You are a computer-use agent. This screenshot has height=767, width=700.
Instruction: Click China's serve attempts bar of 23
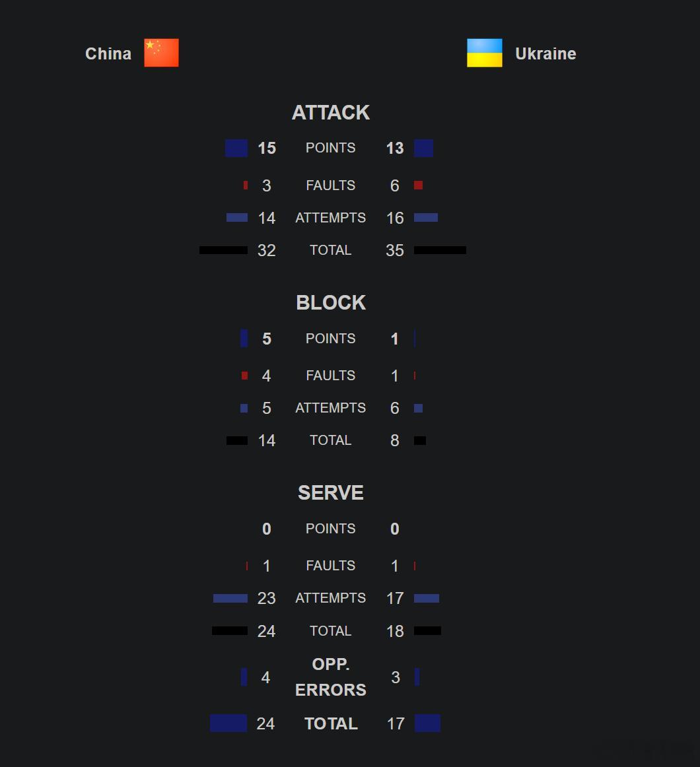(x=230, y=598)
